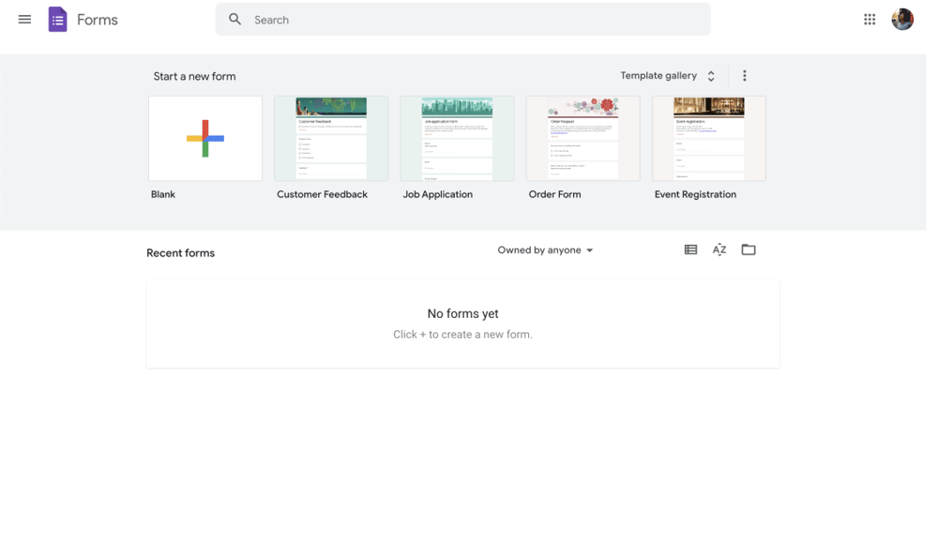Toggle the Template gallery open

click(x=657, y=75)
